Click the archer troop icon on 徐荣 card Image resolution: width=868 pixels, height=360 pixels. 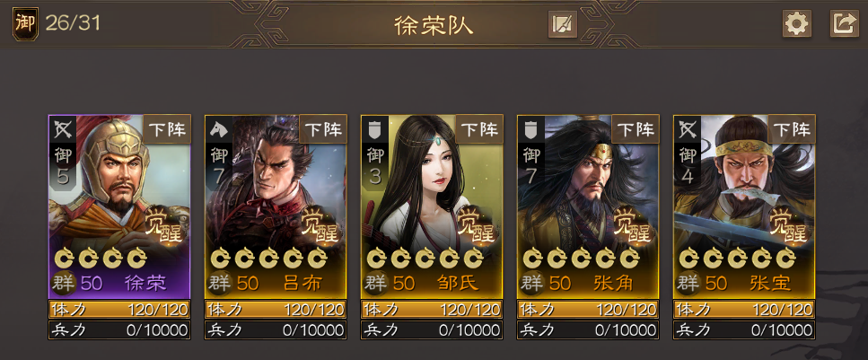point(61,129)
